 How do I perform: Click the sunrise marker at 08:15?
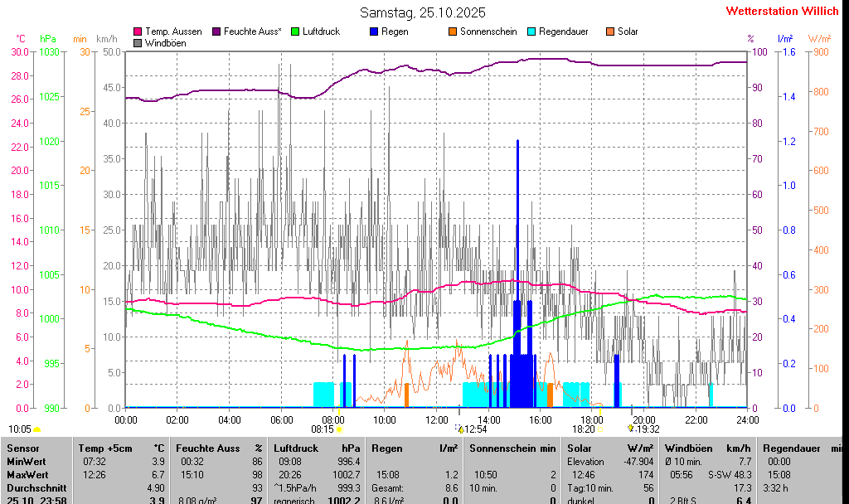tap(339, 429)
